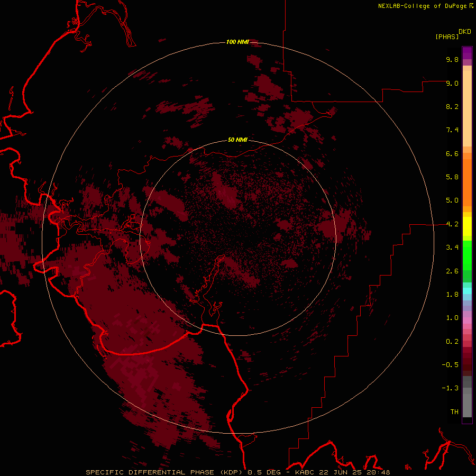Click the orange segment of the color bar
This screenshot has height=476, width=476.
click(x=467, y=182)
